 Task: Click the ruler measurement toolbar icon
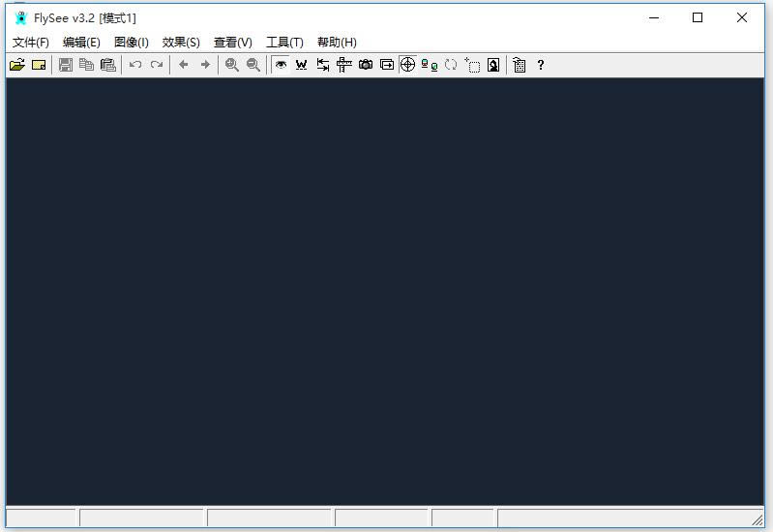344,65
